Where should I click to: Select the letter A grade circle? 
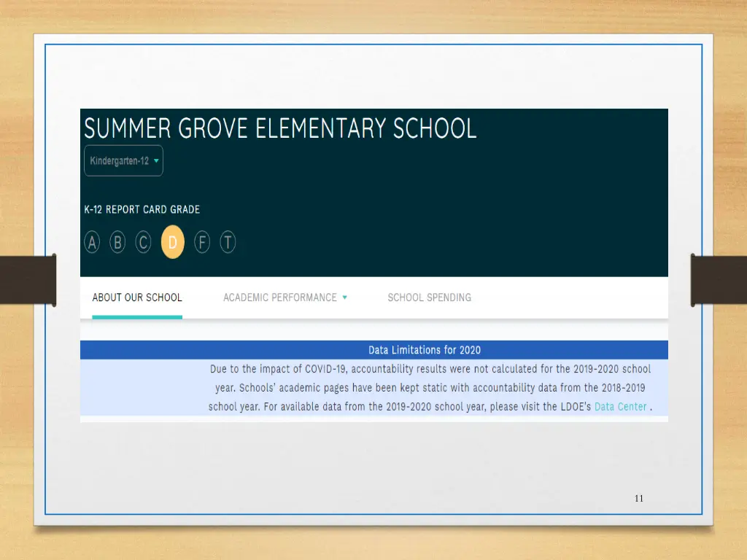(x=91, y=242)
